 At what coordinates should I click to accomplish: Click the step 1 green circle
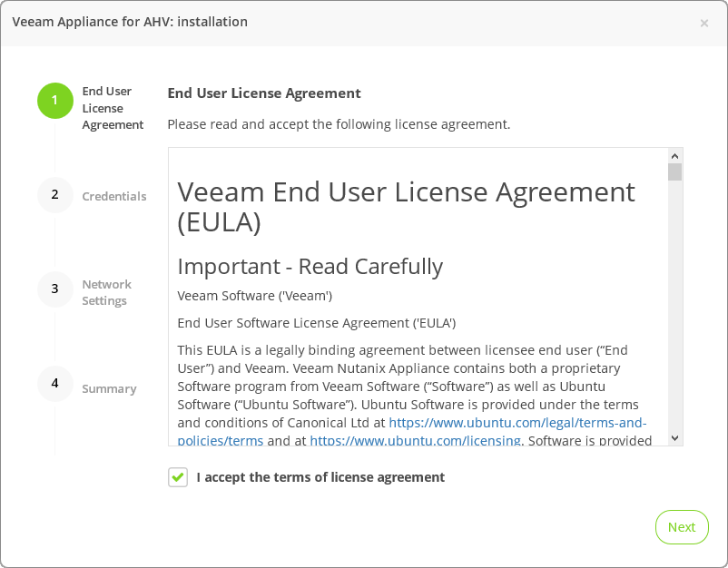coord(54,100)
